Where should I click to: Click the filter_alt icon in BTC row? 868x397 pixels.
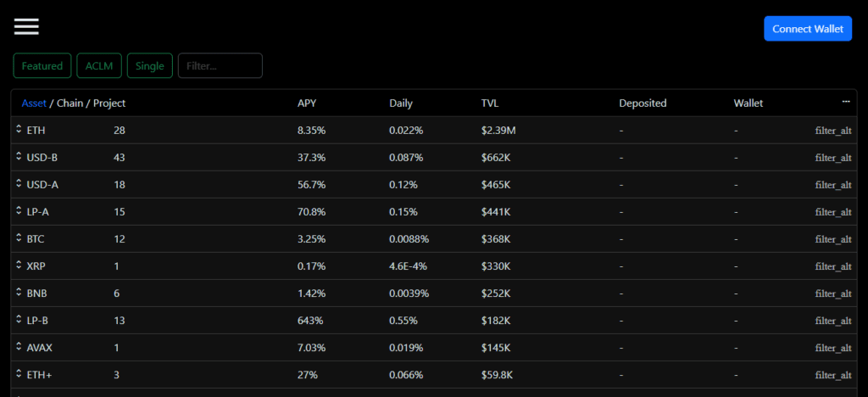(x=832, y=239)
